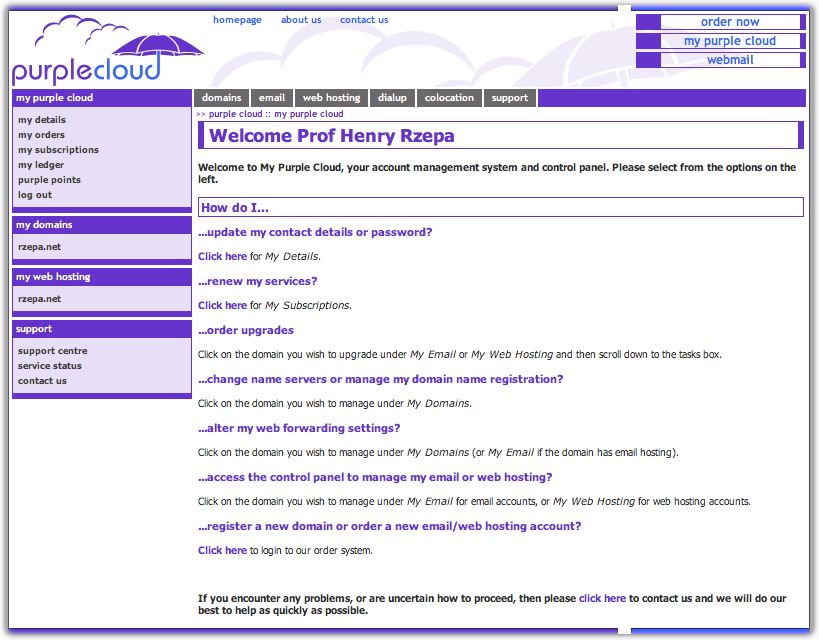The height and width of the screenshot is (640, 819).
Task: Click here link for My Details
Action: coord(222,257)
